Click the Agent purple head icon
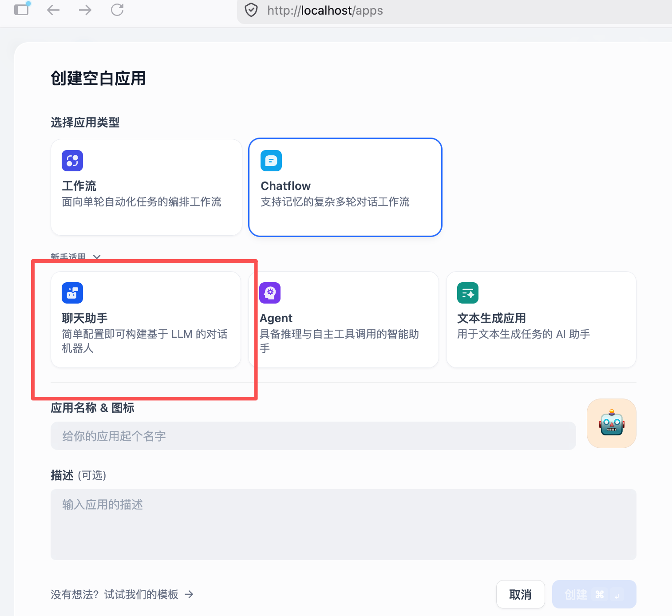This screenshot has width=672, height=616. (270, 293)
